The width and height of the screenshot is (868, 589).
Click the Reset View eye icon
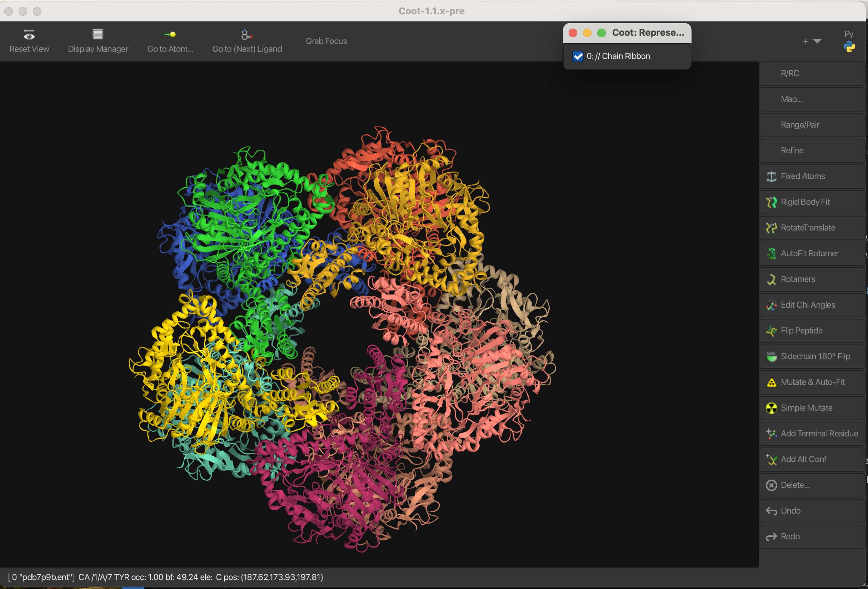click(29, 35)
